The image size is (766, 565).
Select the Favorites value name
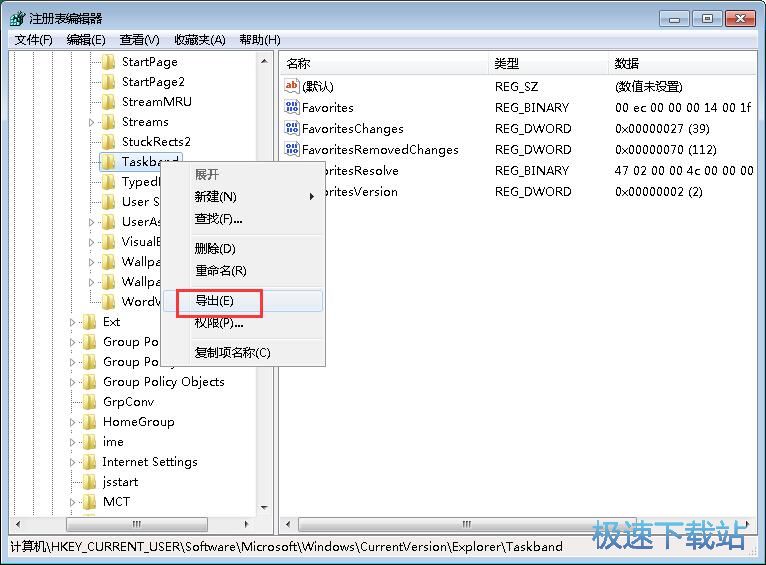[x=327, y=108]
